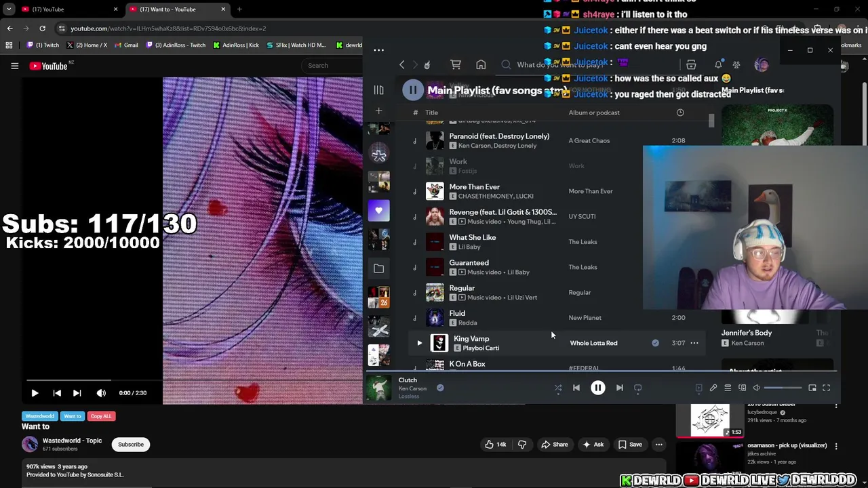Go back in the music player

pos(402,65)
